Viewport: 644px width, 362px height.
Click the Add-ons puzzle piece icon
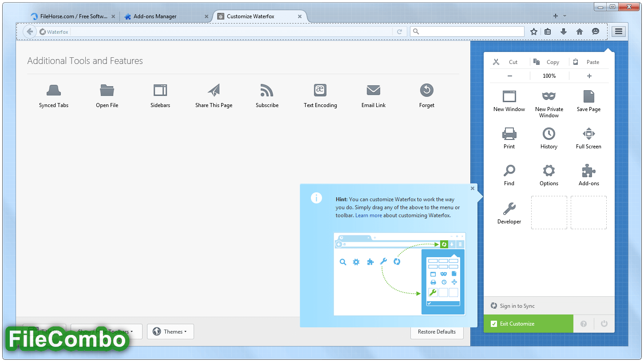point(588,171)
